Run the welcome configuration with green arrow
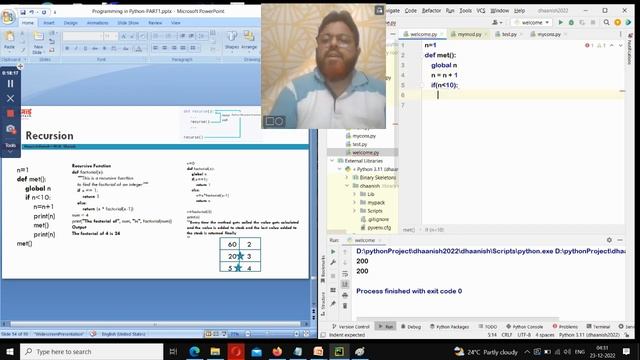640x360 pixels. coord(560,22)
